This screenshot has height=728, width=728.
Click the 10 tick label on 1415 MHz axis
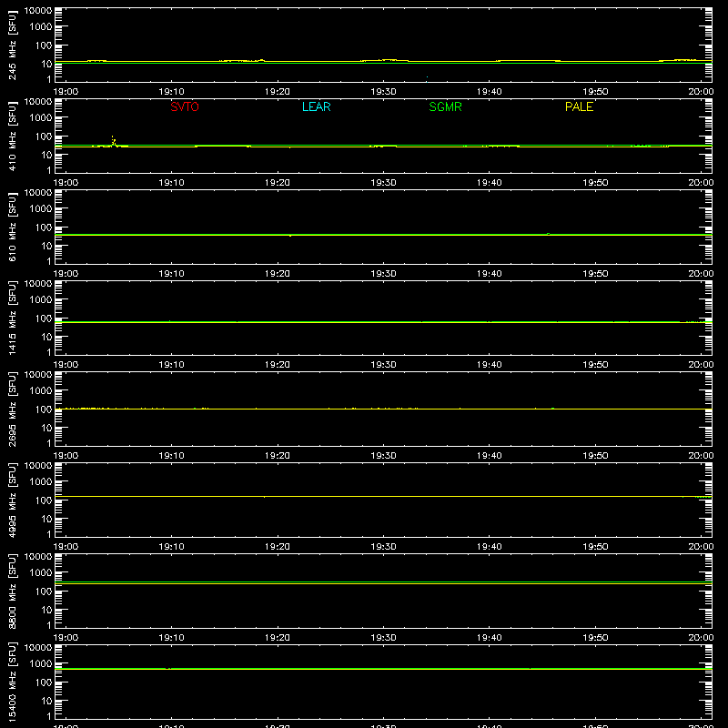46,337
